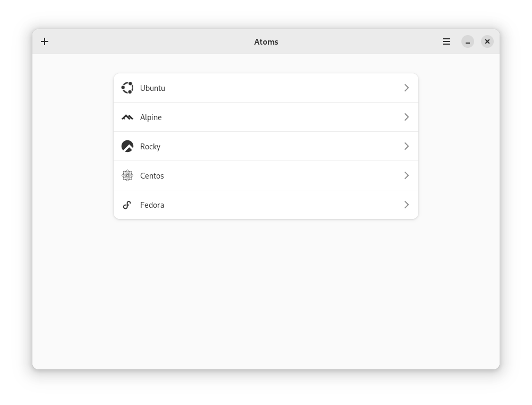This screenshot has height=405, width=532.
Task: Open the Fedora atom row
Action: pyautogui.click(x=266, y=205)
